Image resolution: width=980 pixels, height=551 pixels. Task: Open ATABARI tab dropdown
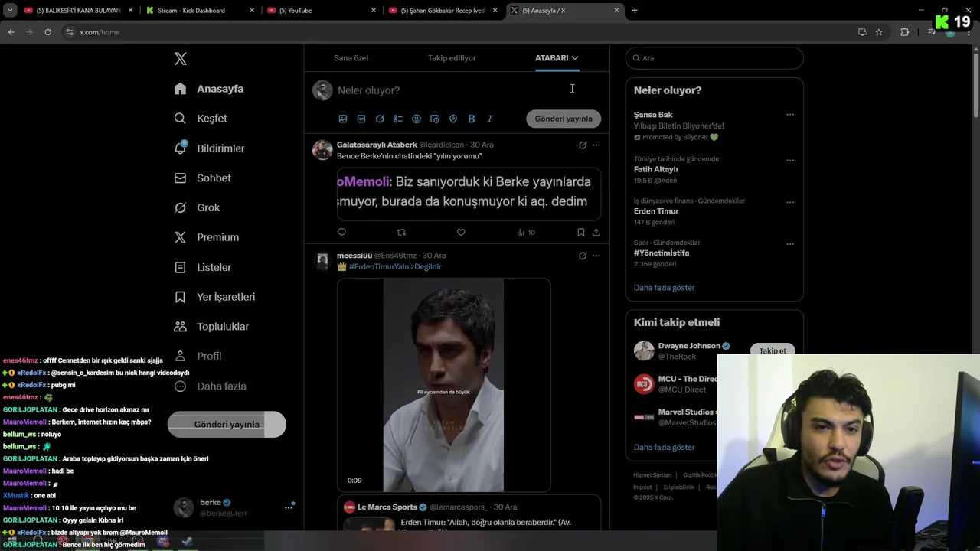point(557,58)
